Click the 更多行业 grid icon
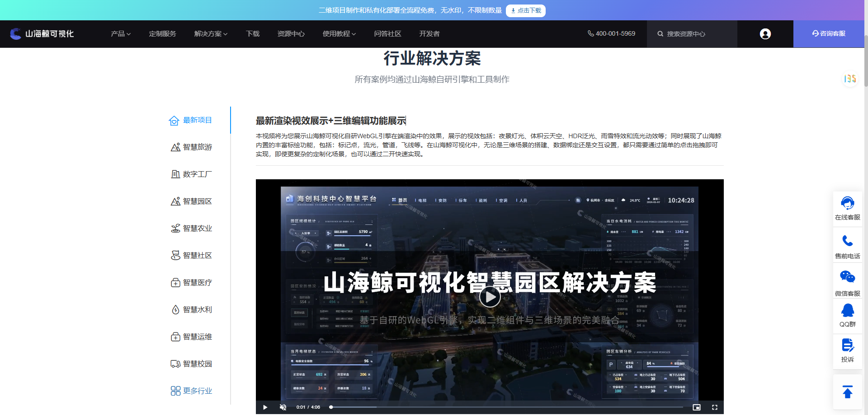The width and height of the screenshot is (868, 415). click(175, 391)
